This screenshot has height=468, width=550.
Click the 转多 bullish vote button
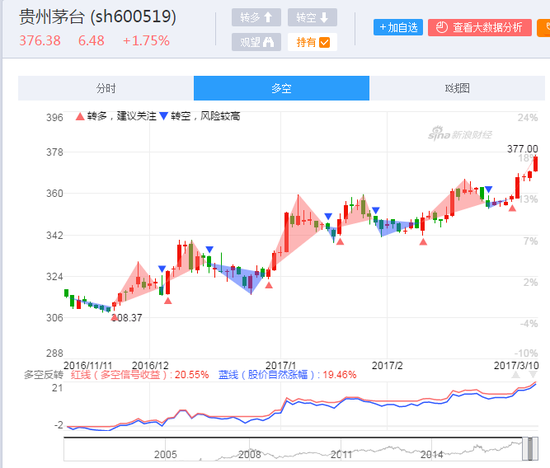tap(256, 17)
